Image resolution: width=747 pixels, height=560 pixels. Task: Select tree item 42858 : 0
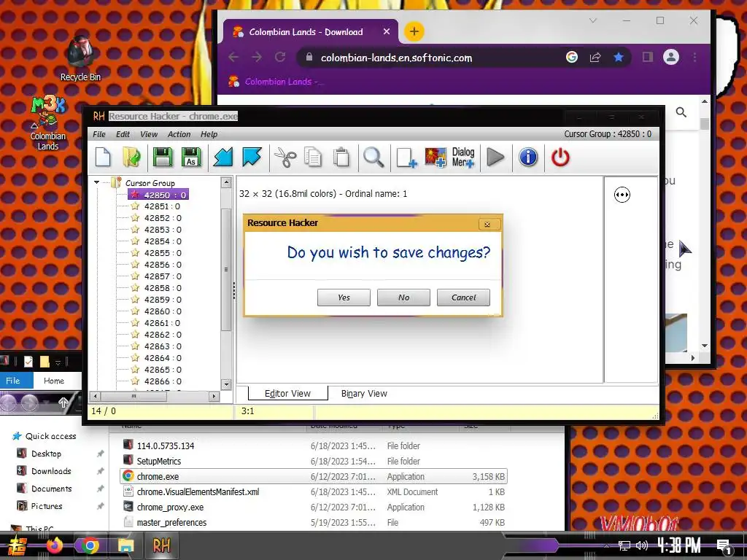coord(163,288)
